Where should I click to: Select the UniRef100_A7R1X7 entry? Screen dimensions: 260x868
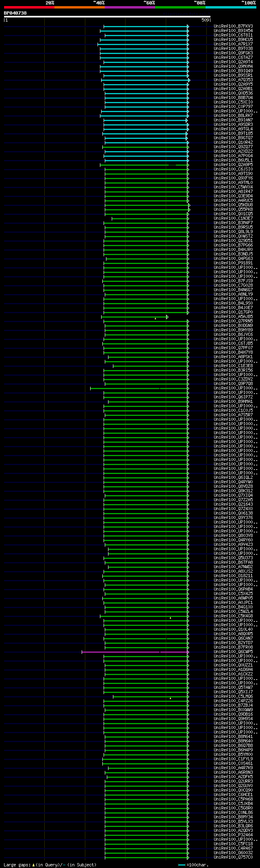(233, 44)
